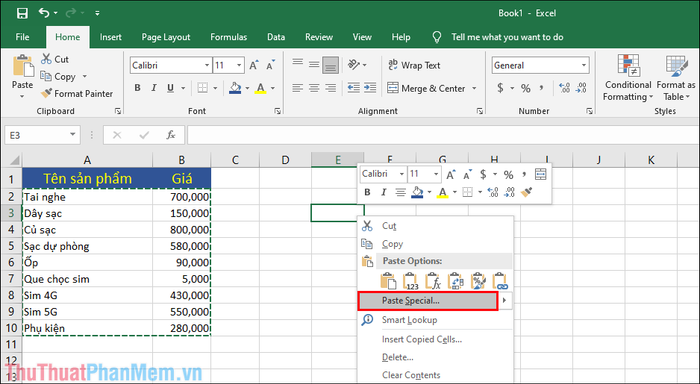Apply Comma Style in ribbon
Screen dimensions: 700x384
tap(541, 88)
